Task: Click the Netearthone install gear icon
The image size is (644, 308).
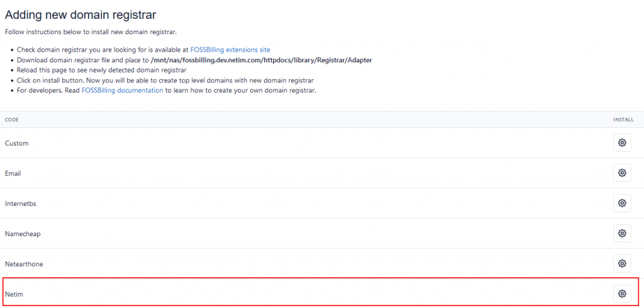Action: 622,263
